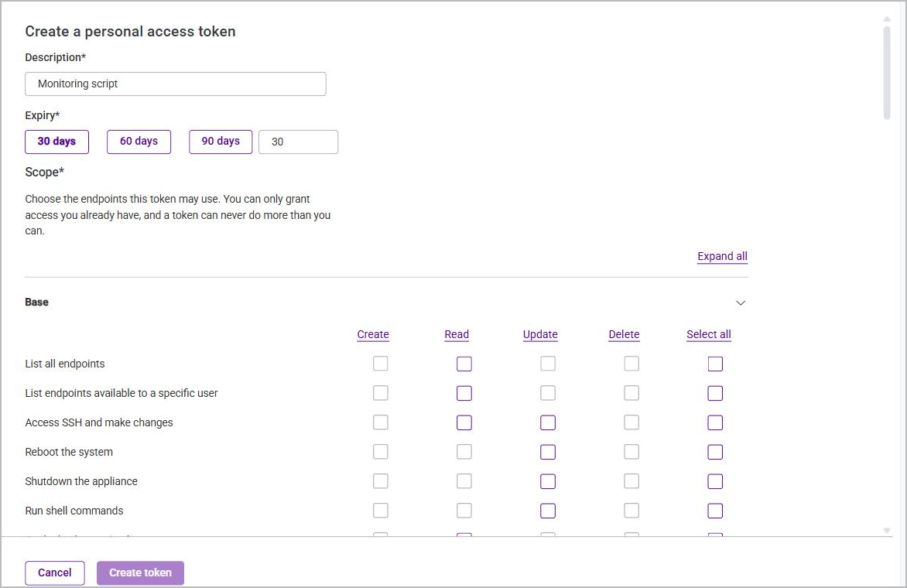907x588 pixels.
Task: Click the scrollbar down arrow
Action: click(887, 530)
